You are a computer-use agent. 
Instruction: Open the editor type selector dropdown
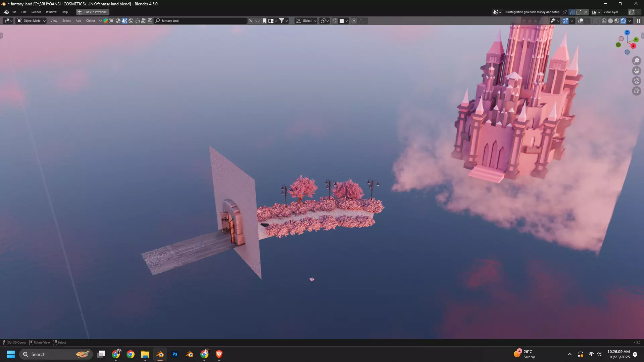[8, 21]
